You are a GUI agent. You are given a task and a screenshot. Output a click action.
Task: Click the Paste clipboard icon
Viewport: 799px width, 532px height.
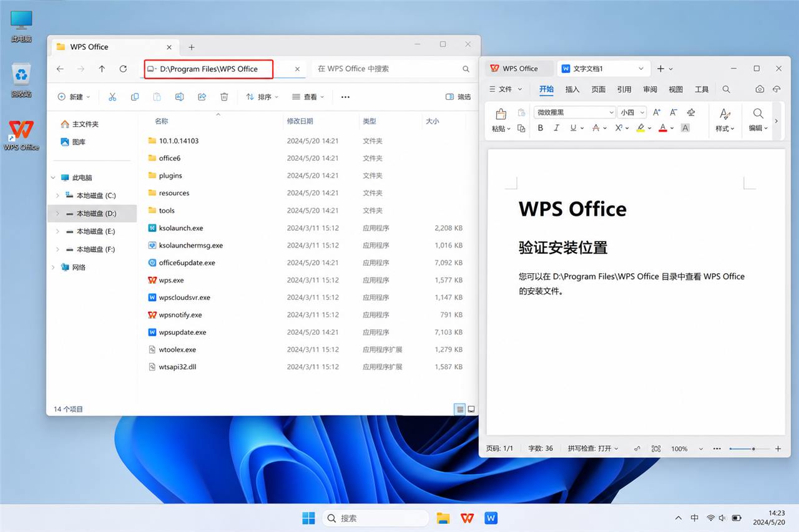click(501, 114)
